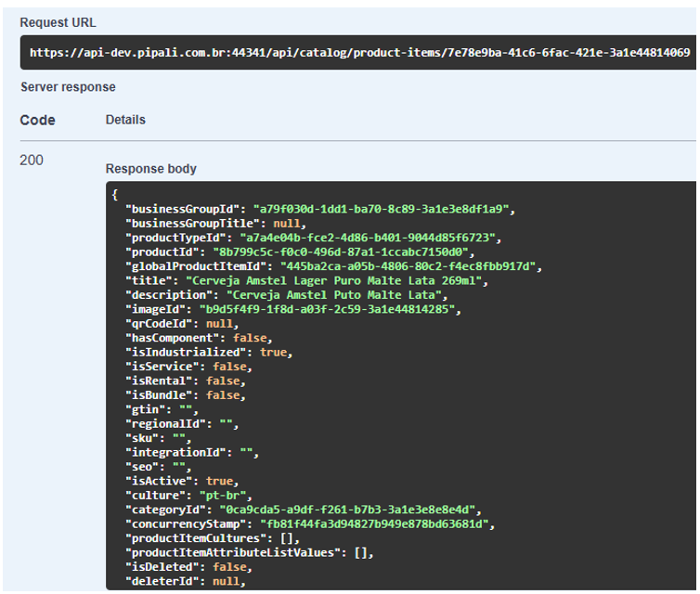Click the 200 status code

click(32, 161)
